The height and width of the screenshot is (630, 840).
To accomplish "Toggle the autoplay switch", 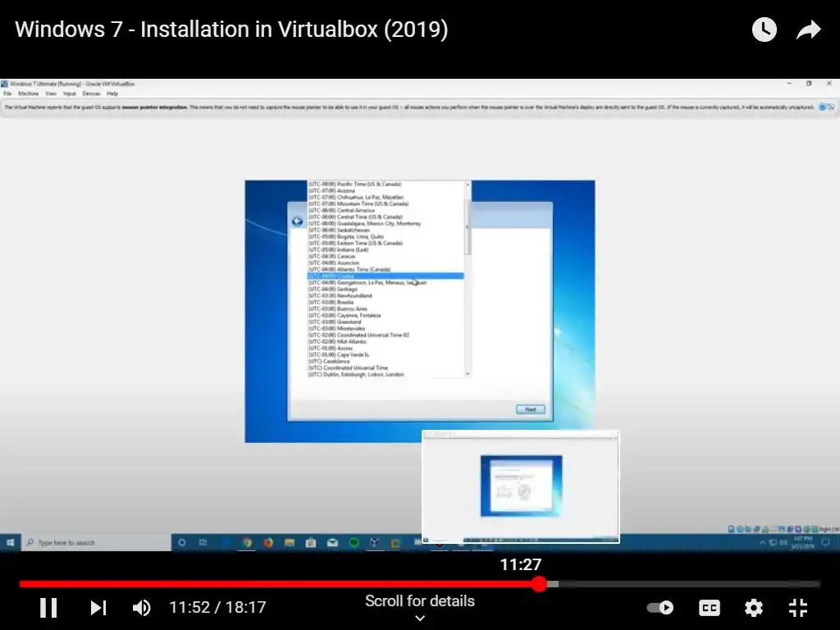I will coord(660,608).
